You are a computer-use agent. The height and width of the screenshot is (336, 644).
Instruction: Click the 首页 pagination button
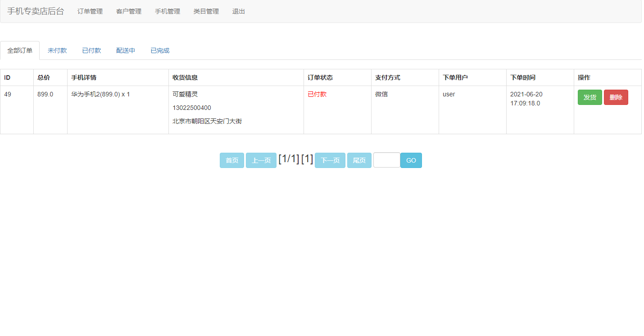231,160
